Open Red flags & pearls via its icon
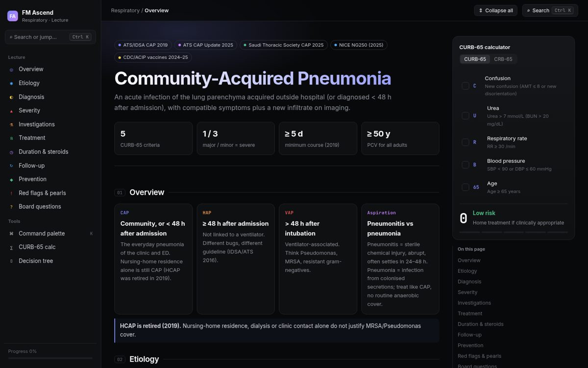588x368 pixels. coord(11,193)
